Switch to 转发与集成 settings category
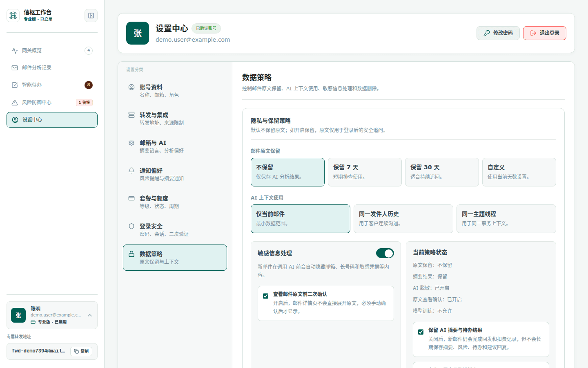This screenshot has height=368, width=588. pos(175,119)
